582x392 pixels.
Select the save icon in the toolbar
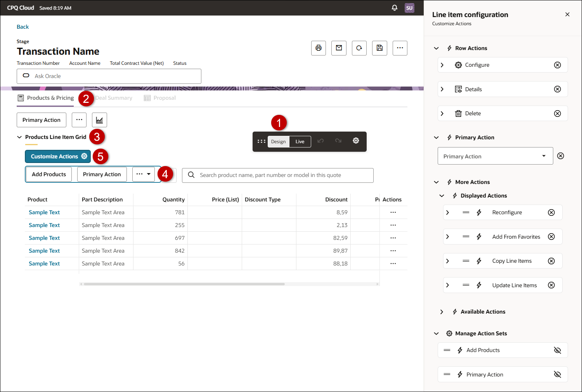(x=379, y=48)
